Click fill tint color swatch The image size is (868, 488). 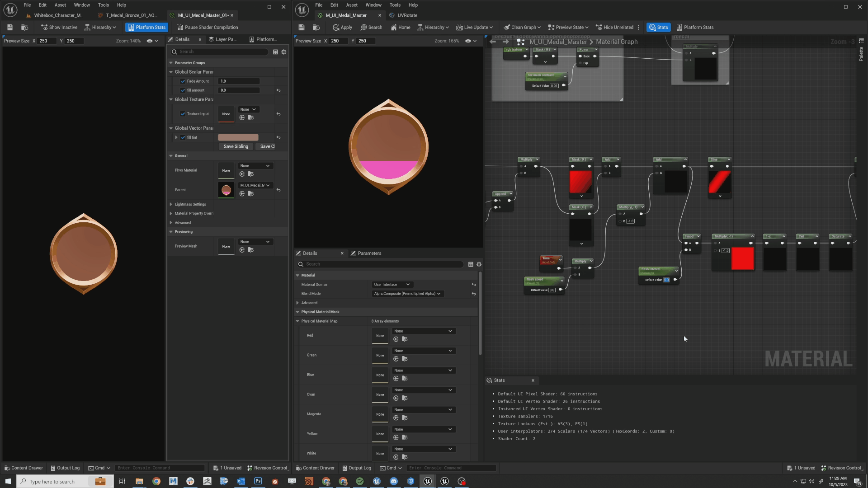coord(238,137)
